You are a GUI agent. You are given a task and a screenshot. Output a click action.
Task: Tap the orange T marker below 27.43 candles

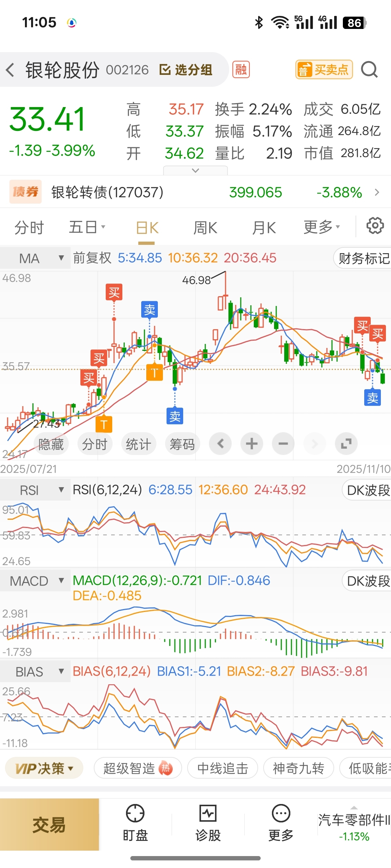coord(104,424)
